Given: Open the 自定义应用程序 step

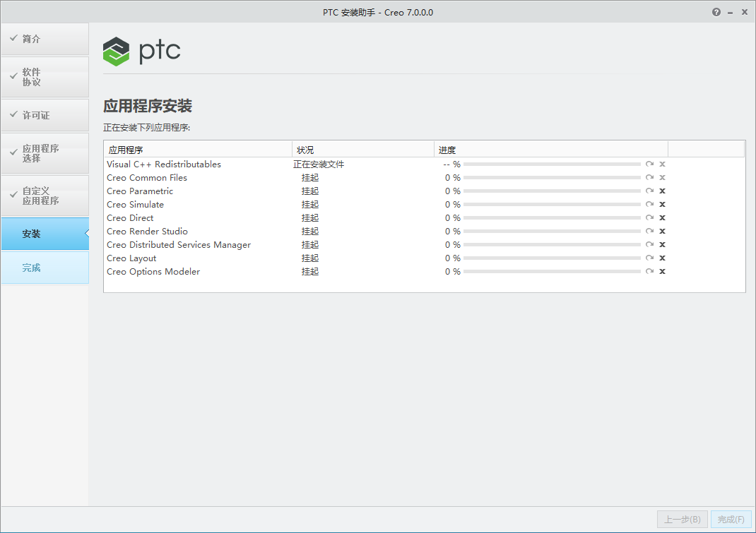Looking at the screenshot, I should (x=45, y=196).
